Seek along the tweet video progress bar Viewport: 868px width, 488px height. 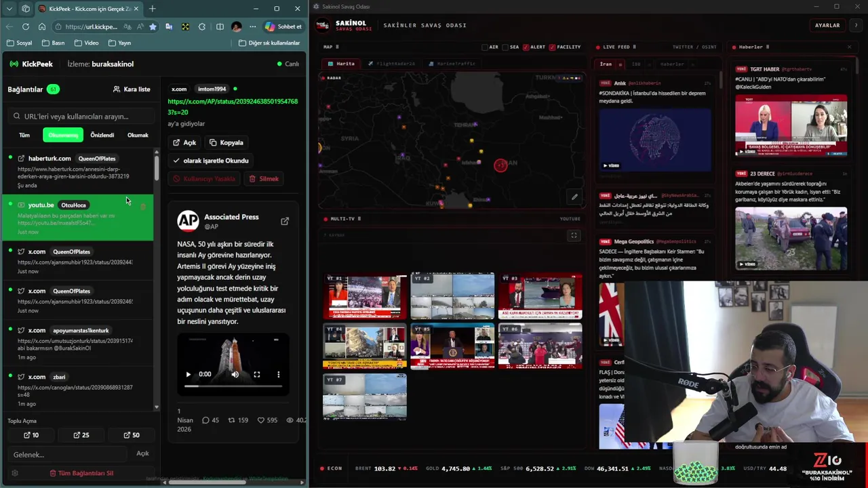[233, 386]
